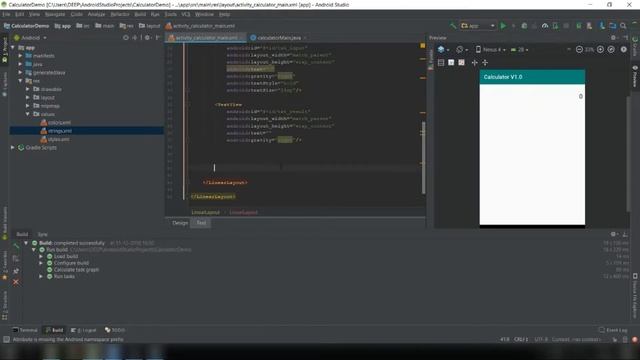Screen dimensions: 640x360
Task: Zoom in in the Preview panel
Action: (x=600, y=49)
